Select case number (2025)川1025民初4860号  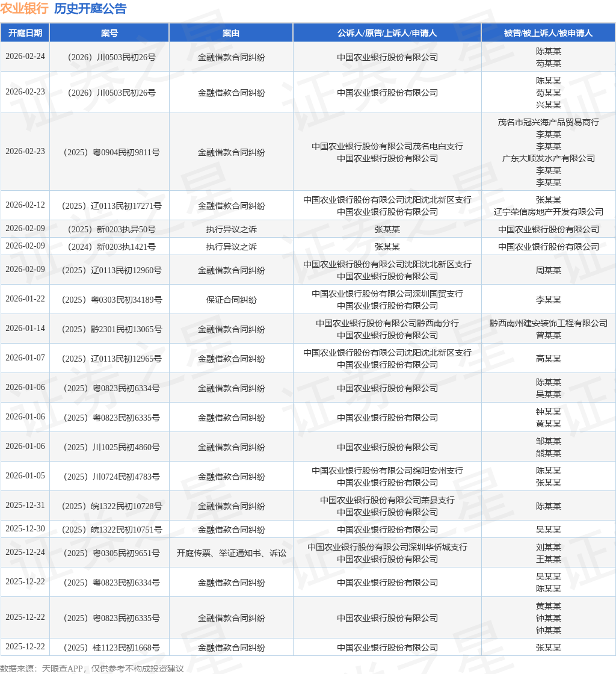click(x=112, y=447)
